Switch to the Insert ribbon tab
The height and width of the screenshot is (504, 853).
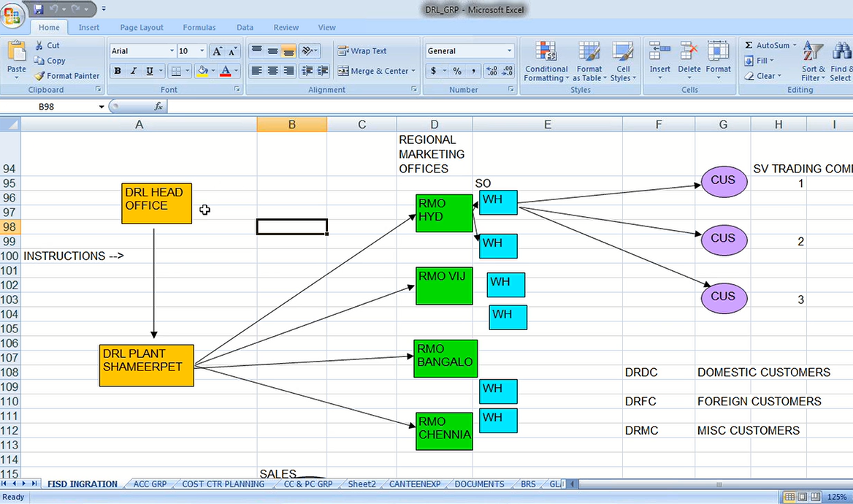88,27
